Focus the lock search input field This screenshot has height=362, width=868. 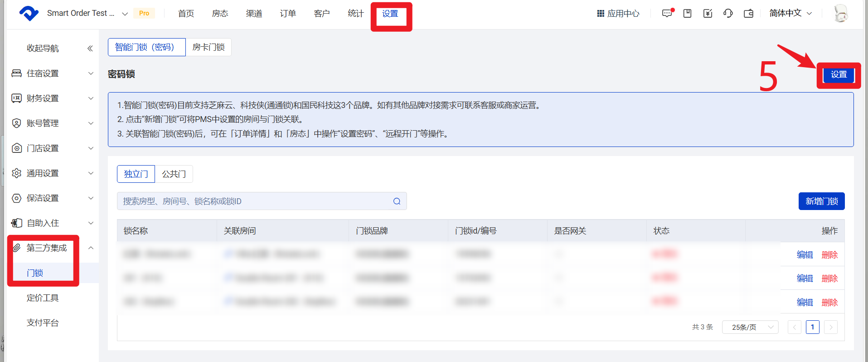[x=254, y=201]
